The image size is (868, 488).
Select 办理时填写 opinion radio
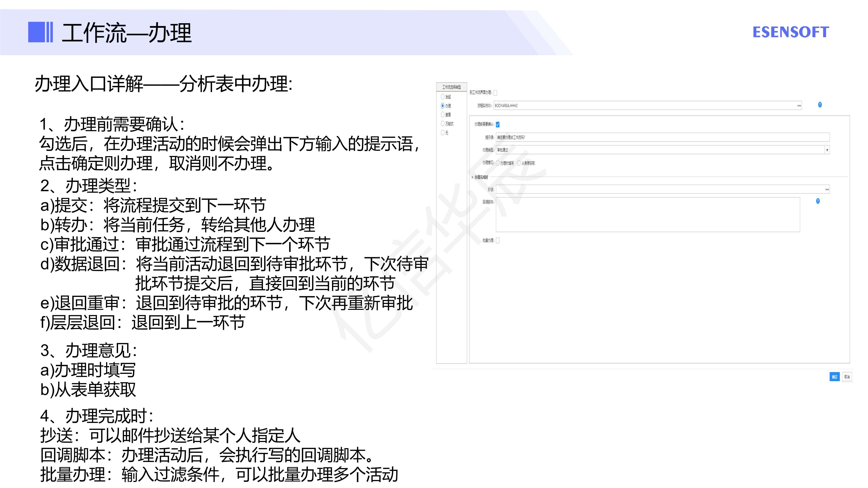pyautogui.click(x=498, y=163)
